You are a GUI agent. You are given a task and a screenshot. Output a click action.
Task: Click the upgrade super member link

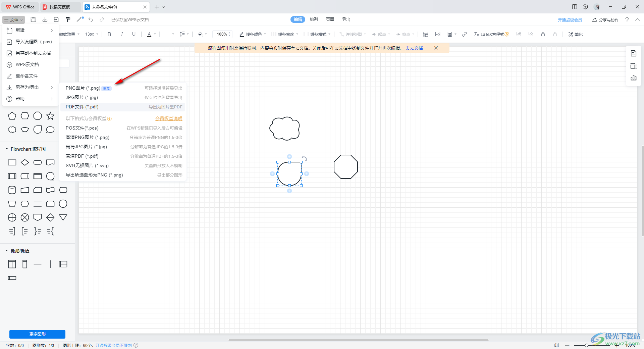570,20
